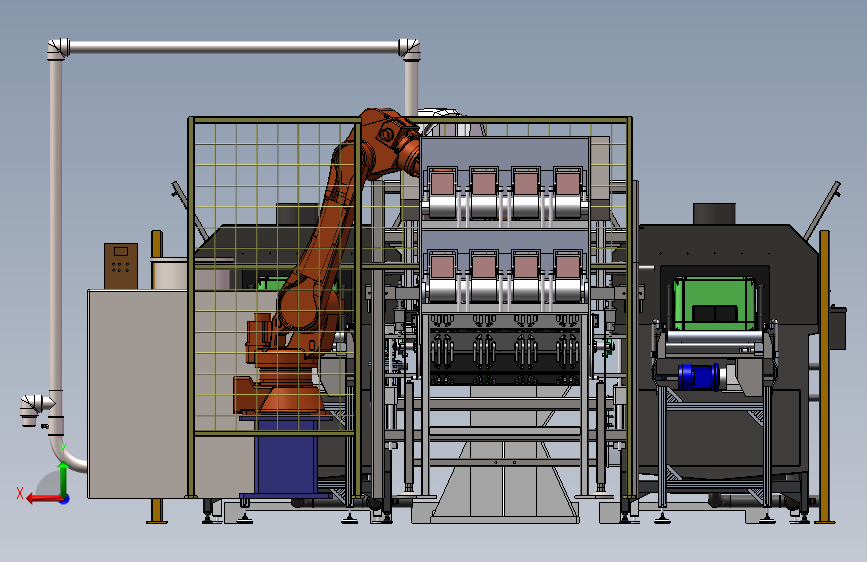
Task: Select the horizontal overhead pipe
Action: tap(234, 47)
